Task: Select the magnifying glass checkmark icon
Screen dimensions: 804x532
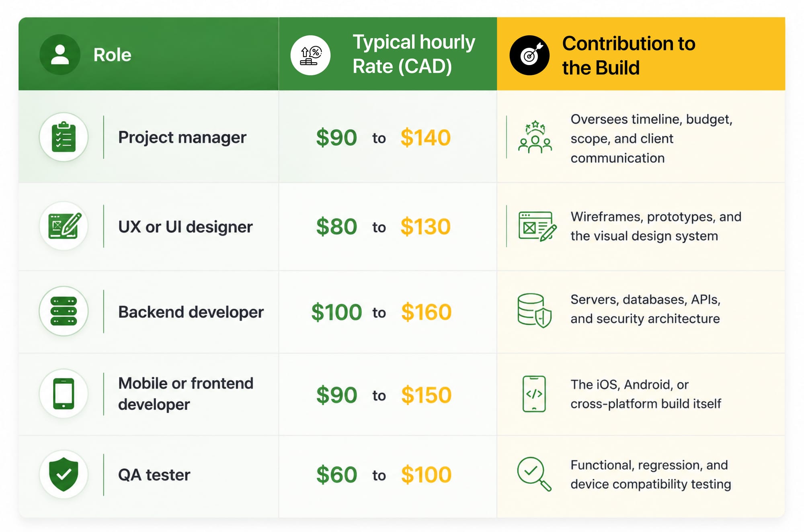Action: (534, 474)
